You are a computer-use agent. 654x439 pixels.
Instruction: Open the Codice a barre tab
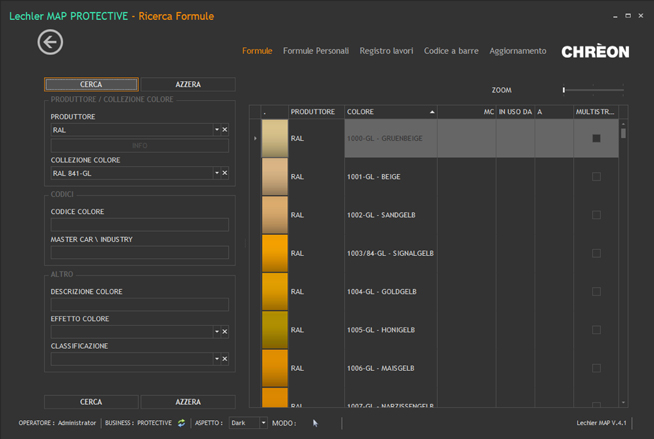pyautogui.click(x=451, y=51)
